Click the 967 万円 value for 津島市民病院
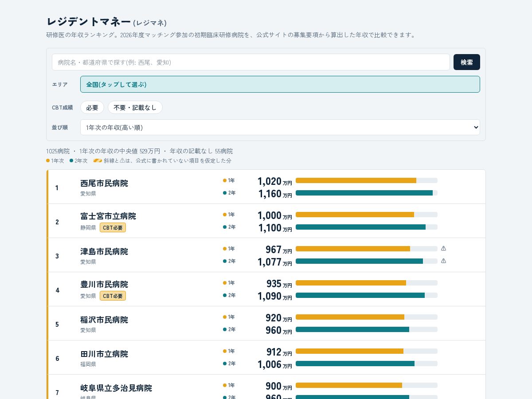The image size is (532, 399). (279, 250)
